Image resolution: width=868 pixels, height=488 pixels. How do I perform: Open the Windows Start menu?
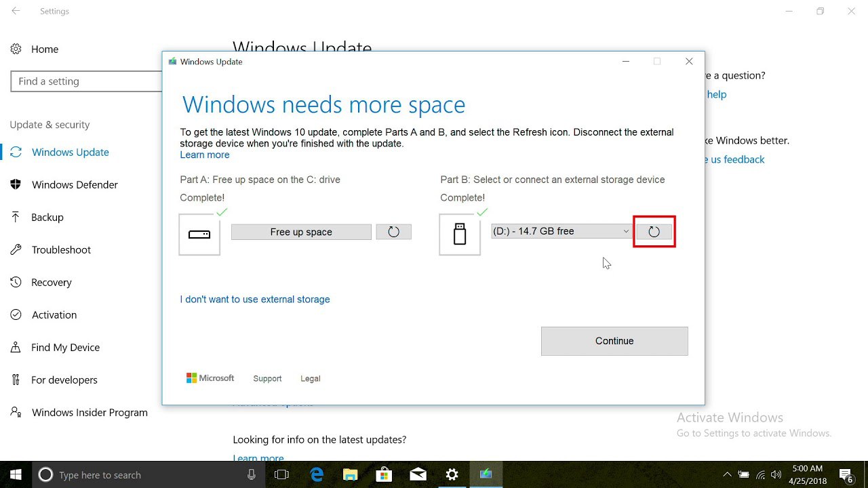[16, 474]
